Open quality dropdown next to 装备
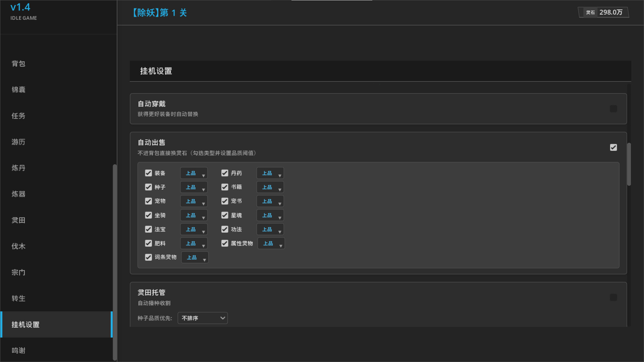Screen dimensions: 644x362 pos(194,173)
